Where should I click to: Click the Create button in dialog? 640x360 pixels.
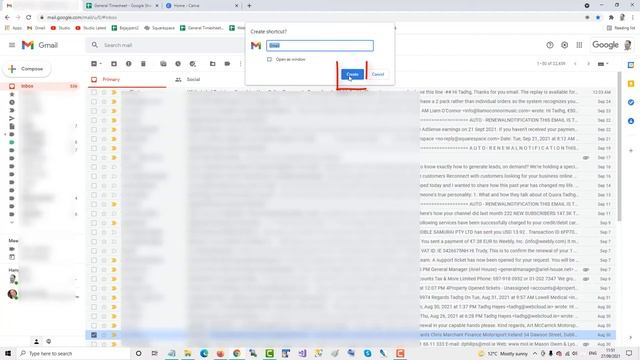[352, 74]
